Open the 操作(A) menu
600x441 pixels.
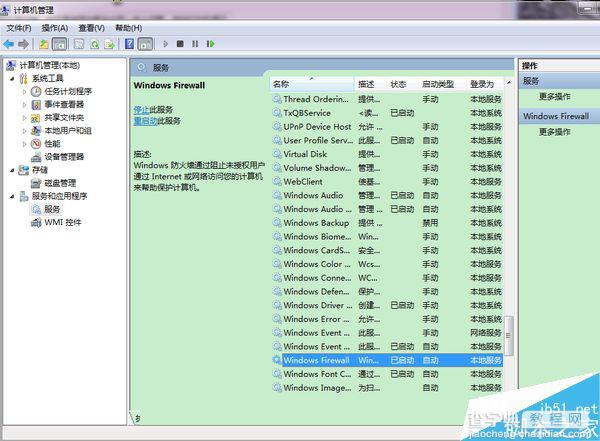pos(55,28)
